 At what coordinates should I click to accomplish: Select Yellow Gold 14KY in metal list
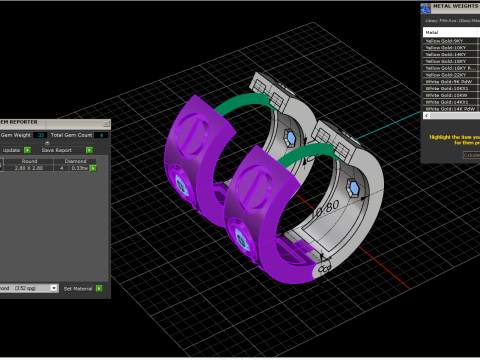pos(451,54)
